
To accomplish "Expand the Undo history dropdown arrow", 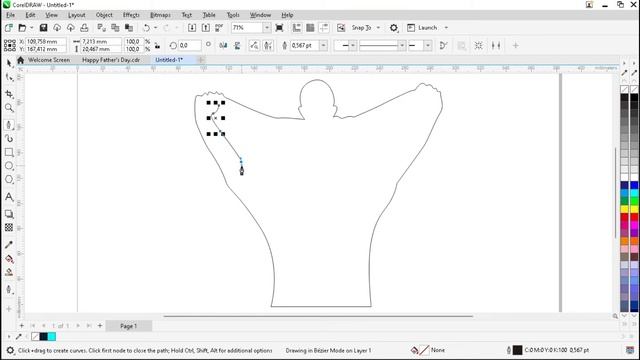I will 156,28.
